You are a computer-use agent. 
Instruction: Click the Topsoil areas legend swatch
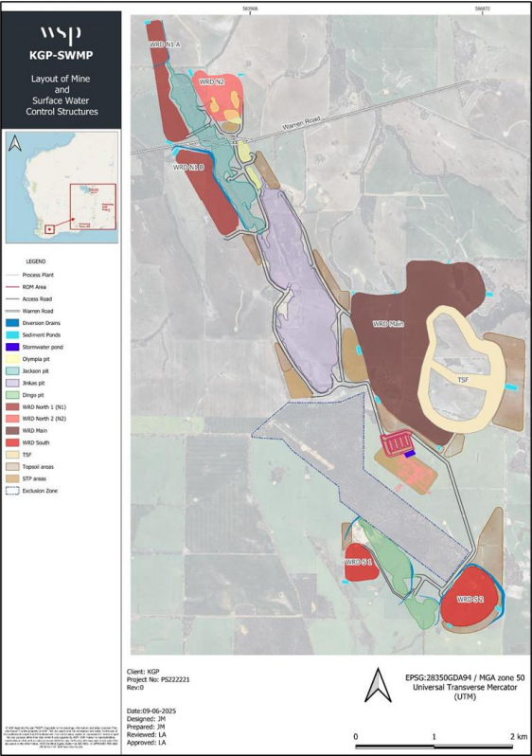(x=12, y=467)
